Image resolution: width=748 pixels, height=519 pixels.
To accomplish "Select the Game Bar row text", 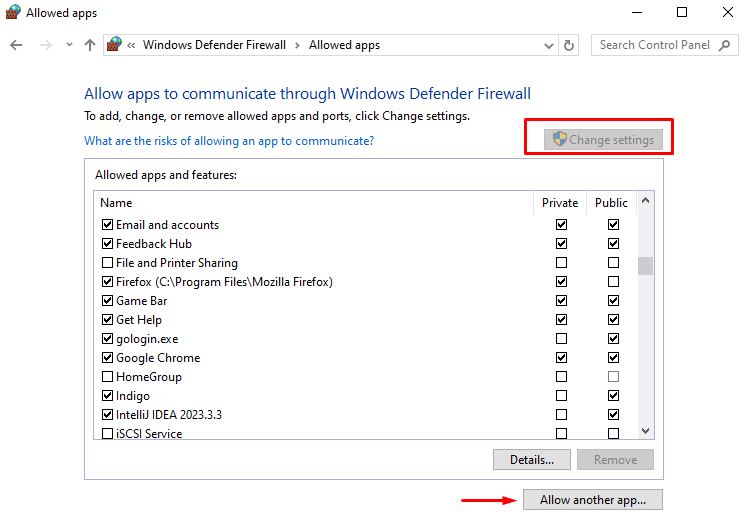I will 142,301.
